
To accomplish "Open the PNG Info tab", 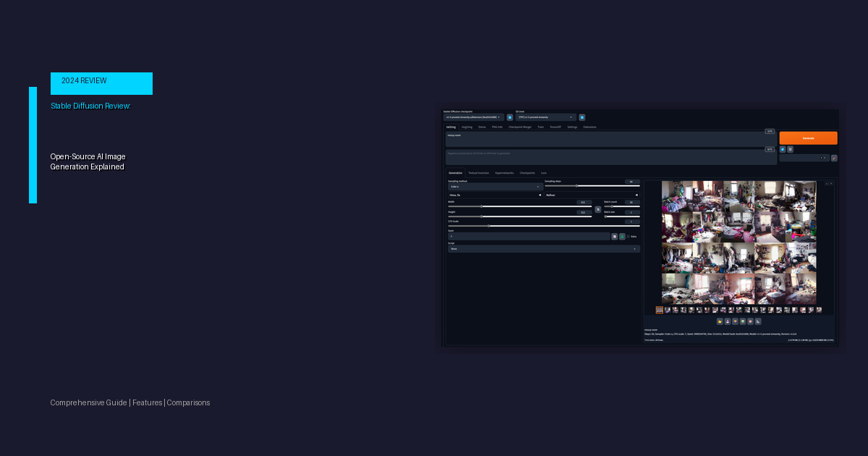I will [x=497, y=127].
